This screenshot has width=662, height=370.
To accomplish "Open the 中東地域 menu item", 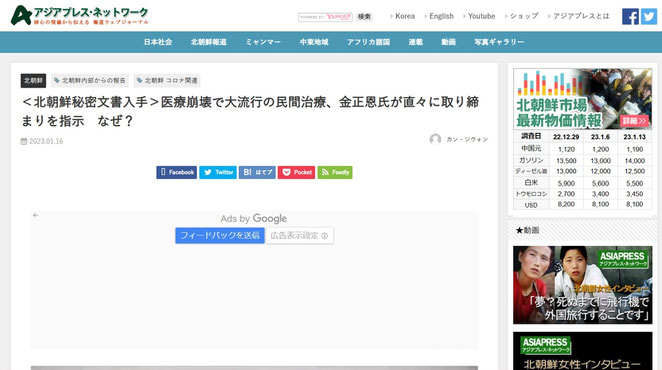I will click(x=314, y=42).
